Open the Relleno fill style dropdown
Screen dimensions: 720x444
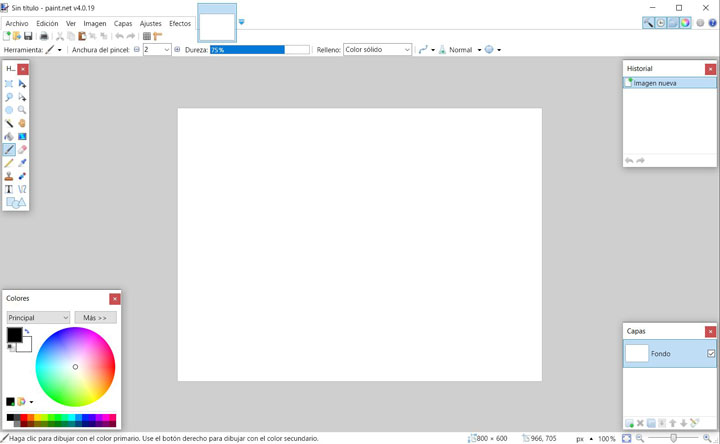377,49
